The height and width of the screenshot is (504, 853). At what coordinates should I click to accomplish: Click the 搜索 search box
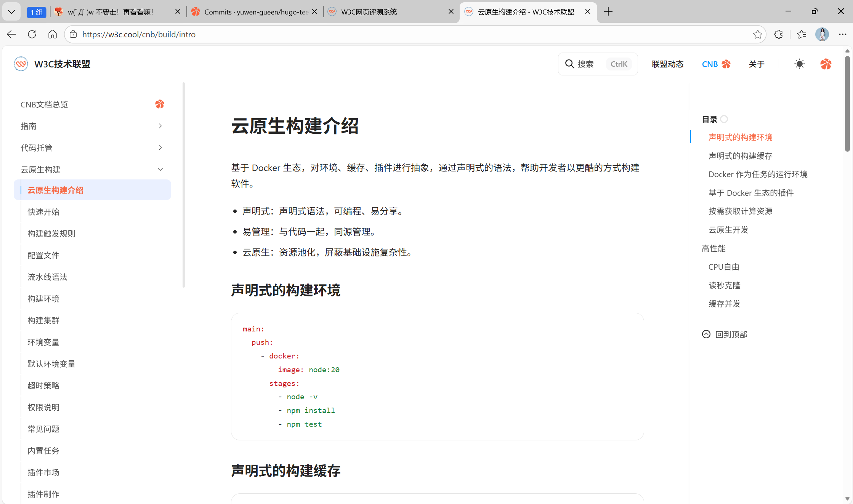coord(597,64)
